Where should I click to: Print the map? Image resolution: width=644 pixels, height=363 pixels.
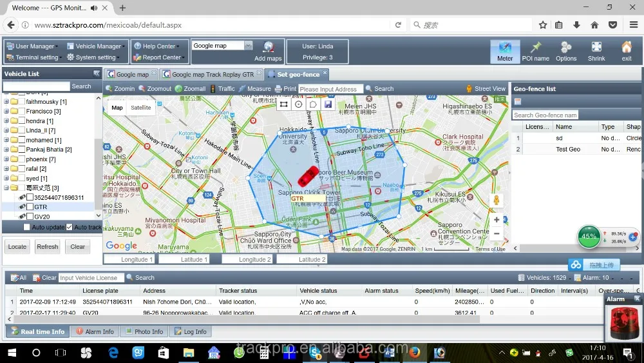click(285, 89)
